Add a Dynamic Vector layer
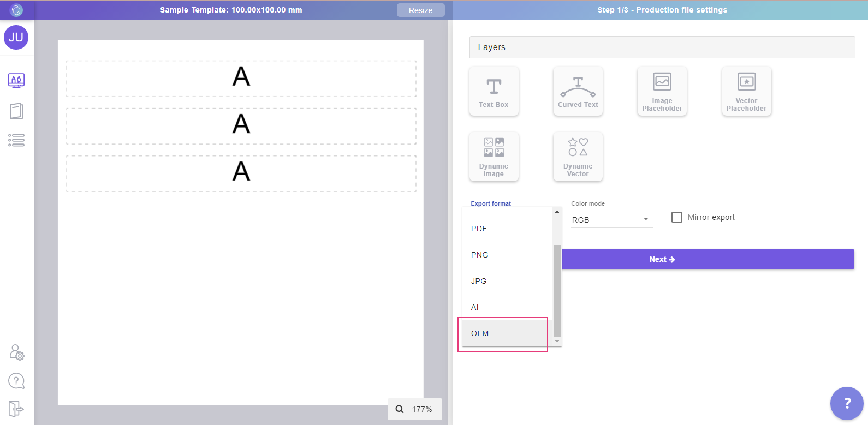Screen dimensions: 868x425 [x=578, y=157]
